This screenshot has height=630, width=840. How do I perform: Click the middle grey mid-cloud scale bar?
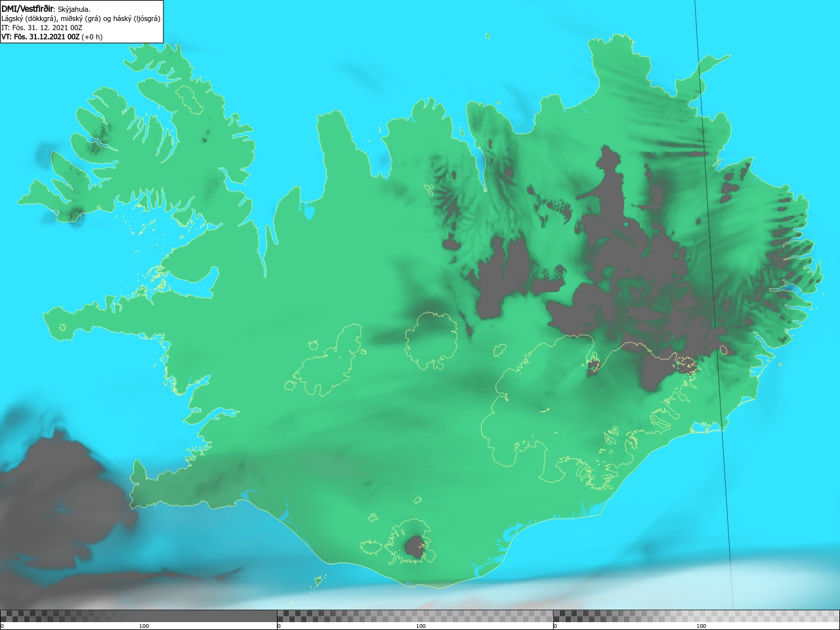(415, 616)
